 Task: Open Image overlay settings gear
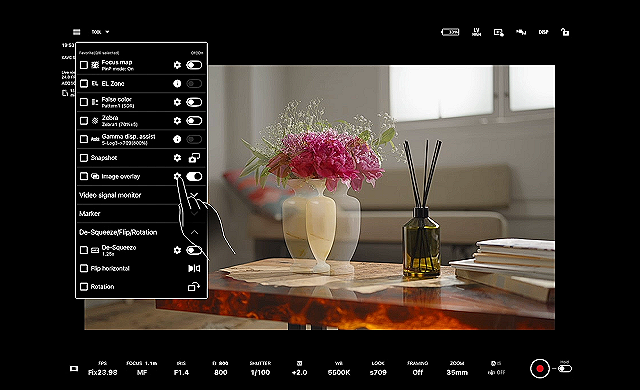click(x=177, y=176)
